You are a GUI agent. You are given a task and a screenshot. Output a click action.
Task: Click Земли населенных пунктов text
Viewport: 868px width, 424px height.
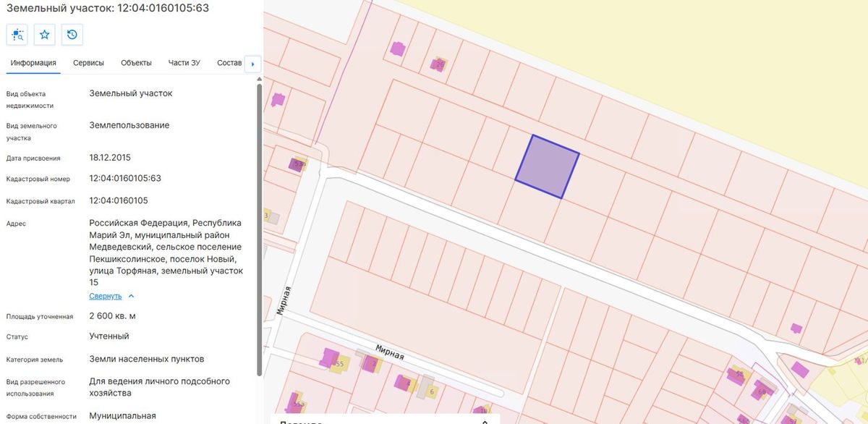click(147, 359)
